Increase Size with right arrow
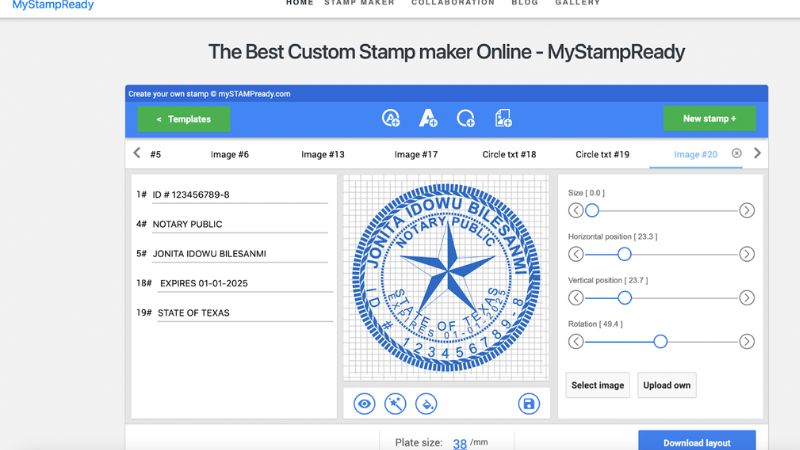800x450 pixels. [747, 210]
